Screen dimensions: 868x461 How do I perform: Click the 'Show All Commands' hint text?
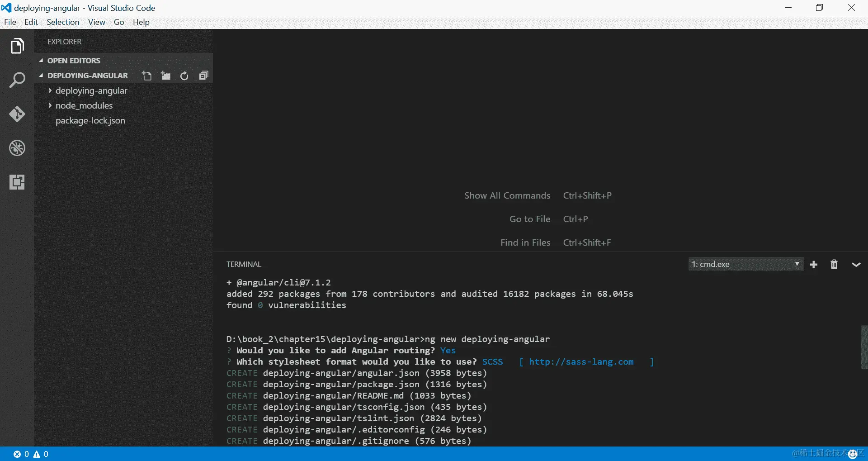[507, 195]
